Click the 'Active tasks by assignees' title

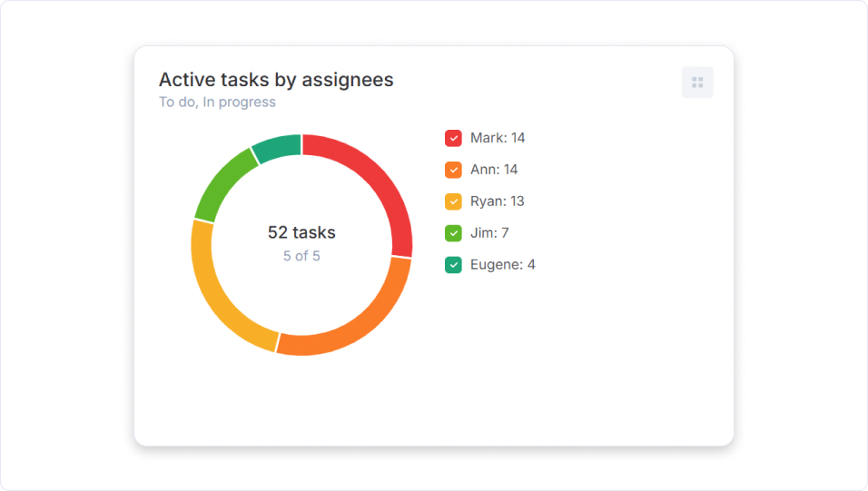[x=276, y=80]
